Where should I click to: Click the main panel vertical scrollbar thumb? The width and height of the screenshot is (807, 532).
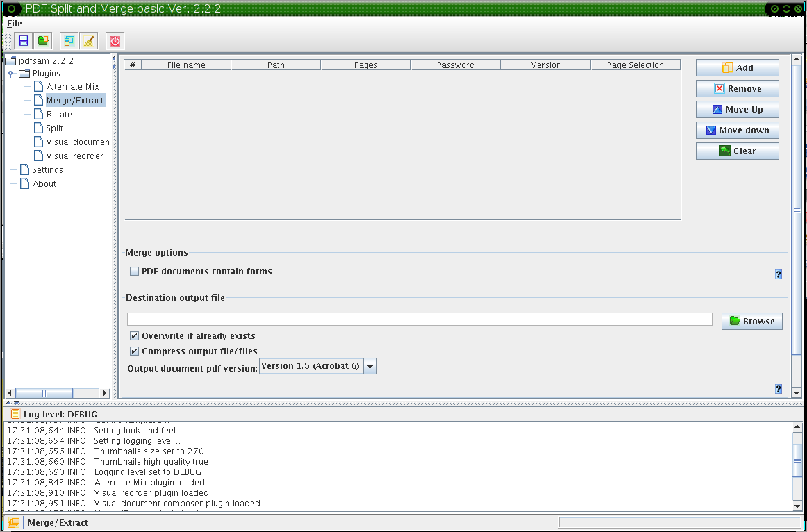point(797,210)
